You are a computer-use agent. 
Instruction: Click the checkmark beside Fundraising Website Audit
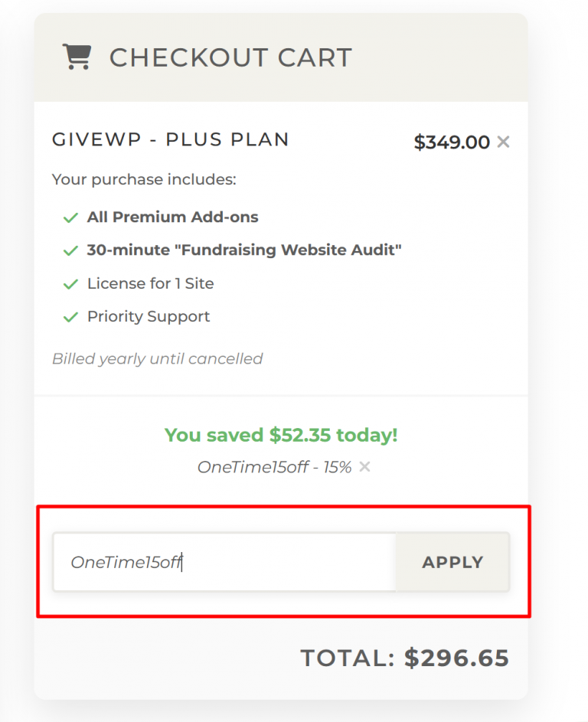tap(70, 250)
